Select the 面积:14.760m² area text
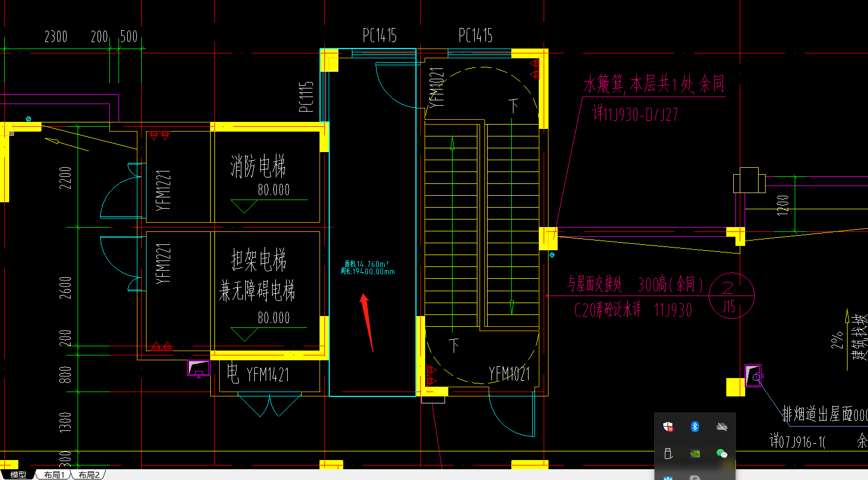 point(367,264)
